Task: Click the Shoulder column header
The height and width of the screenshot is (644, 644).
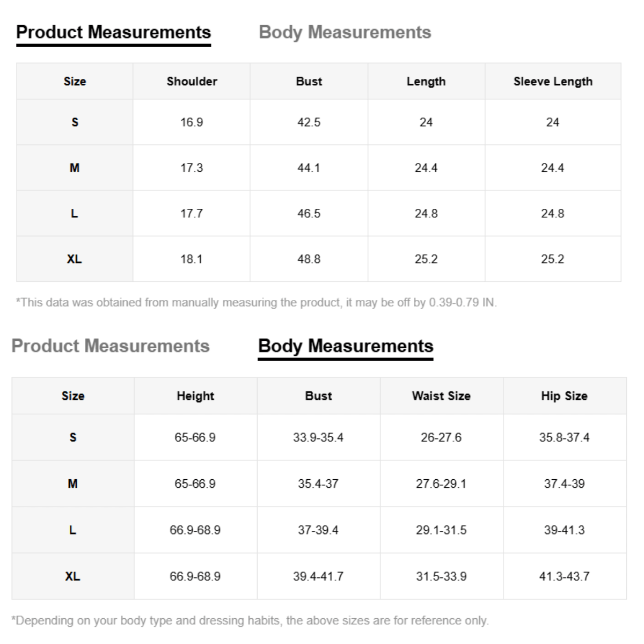Action: pyautogui.click(x=192, y=82)
